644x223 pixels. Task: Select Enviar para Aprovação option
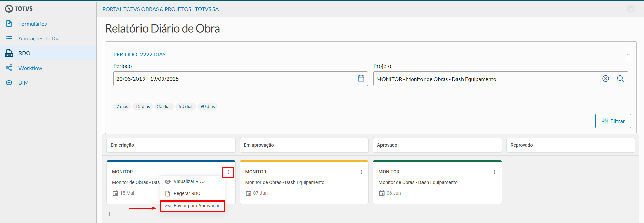(197, 206)
